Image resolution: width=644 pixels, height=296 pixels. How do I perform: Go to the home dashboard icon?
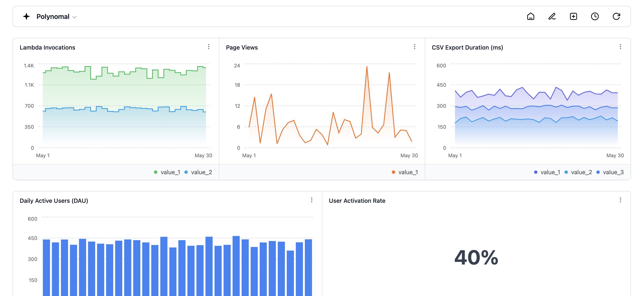(x=531, y=17)
